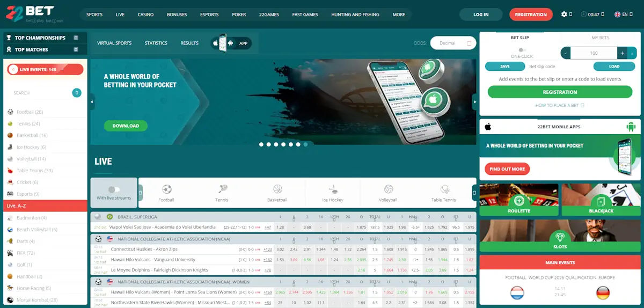644x308 pixels.
Task: Increase stake with the plus button
Action: pos(622,53)
